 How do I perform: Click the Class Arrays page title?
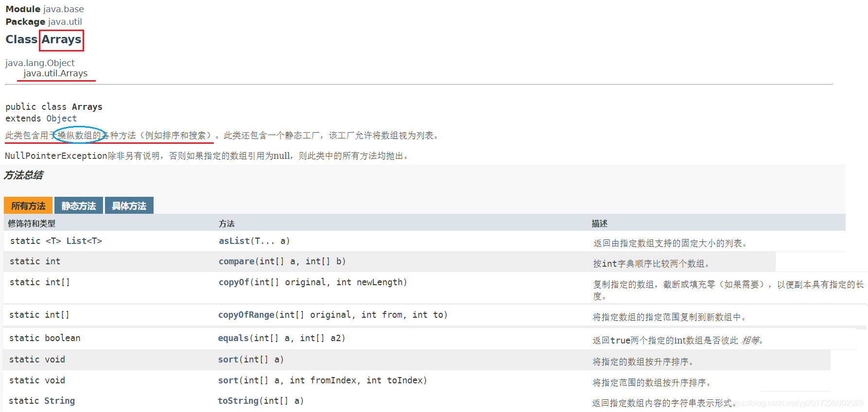click(43, 39)
